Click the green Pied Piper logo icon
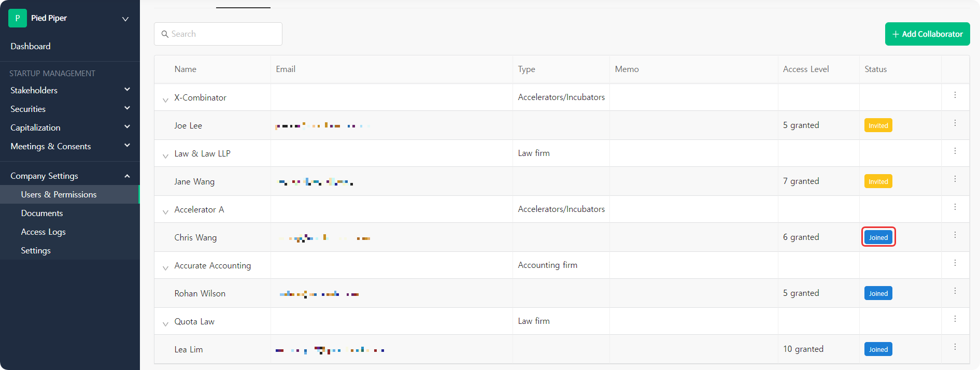 18,18
